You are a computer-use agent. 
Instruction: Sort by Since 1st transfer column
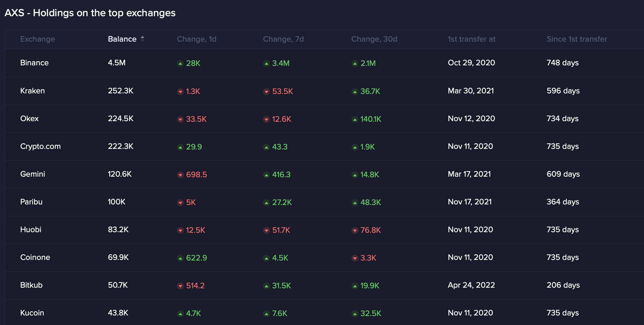tap(577, 39)
